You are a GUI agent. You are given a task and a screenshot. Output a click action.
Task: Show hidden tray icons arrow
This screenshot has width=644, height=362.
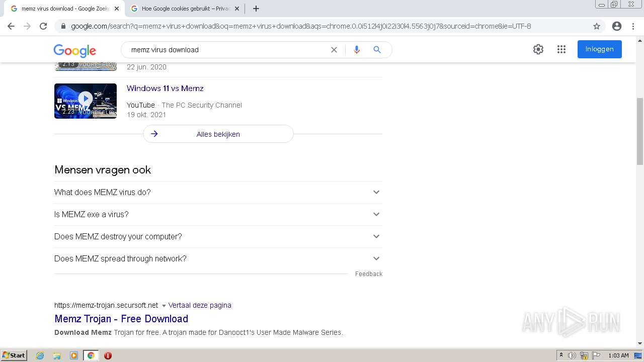(x=561, y=355)
